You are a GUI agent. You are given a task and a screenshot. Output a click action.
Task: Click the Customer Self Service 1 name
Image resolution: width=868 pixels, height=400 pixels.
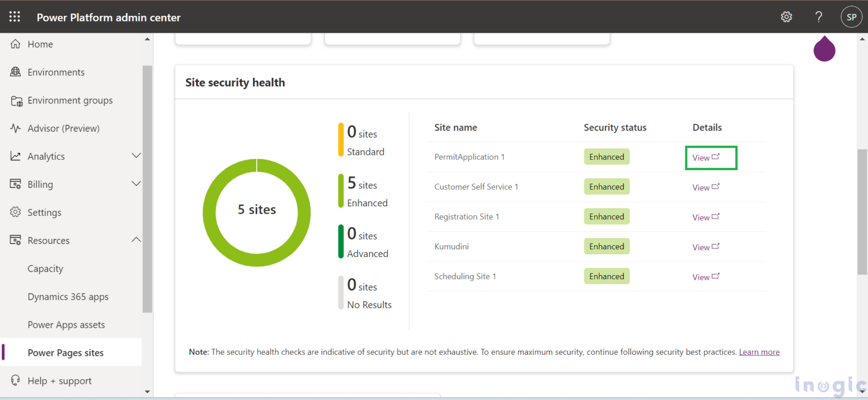(x=476, y=186)
